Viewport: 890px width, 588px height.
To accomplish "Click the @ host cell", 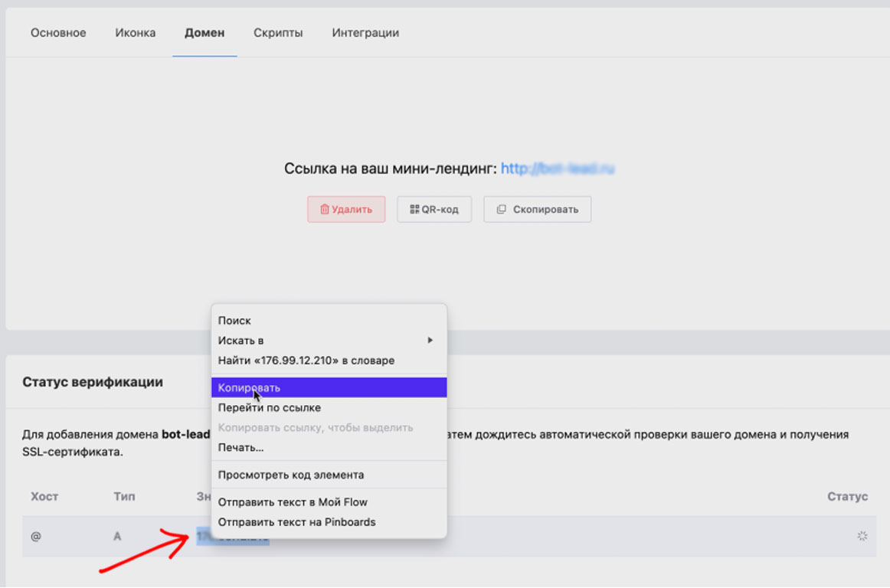I will tap(36, 537).
